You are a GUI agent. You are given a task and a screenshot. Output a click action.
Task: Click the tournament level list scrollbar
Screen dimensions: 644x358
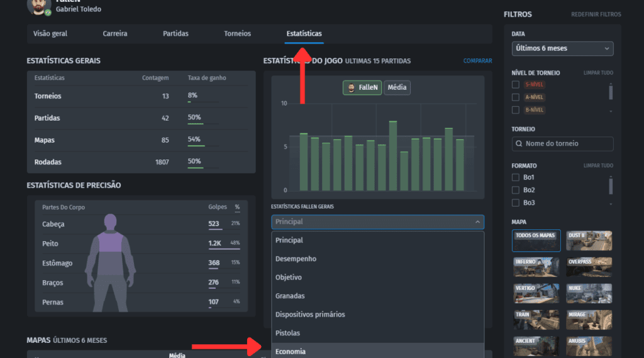point(611,92)
